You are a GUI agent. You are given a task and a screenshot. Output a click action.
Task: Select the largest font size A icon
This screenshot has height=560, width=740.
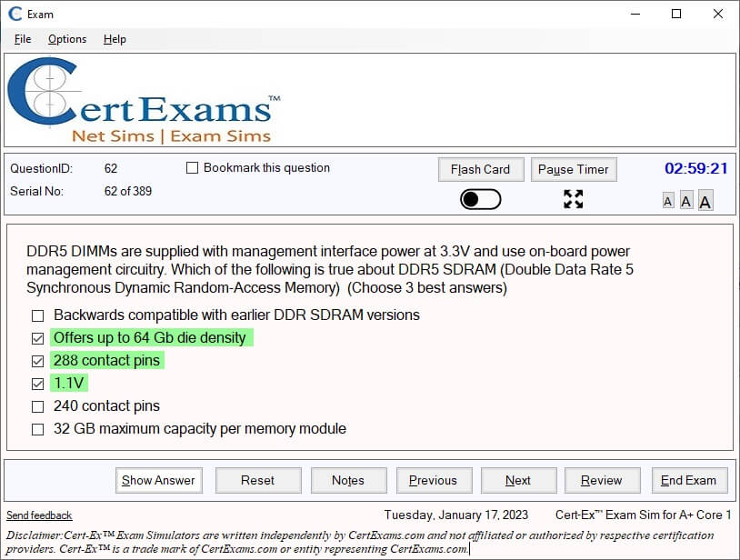pos(705,200)
